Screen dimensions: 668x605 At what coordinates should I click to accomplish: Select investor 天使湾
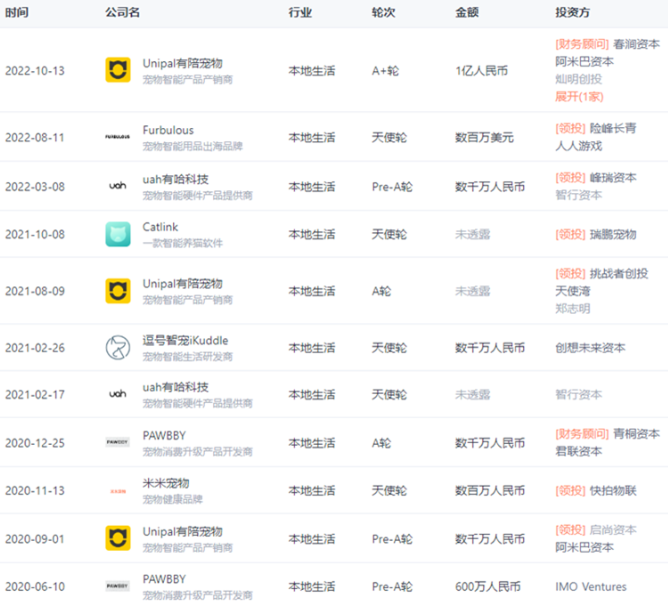[x=573, y=291]
